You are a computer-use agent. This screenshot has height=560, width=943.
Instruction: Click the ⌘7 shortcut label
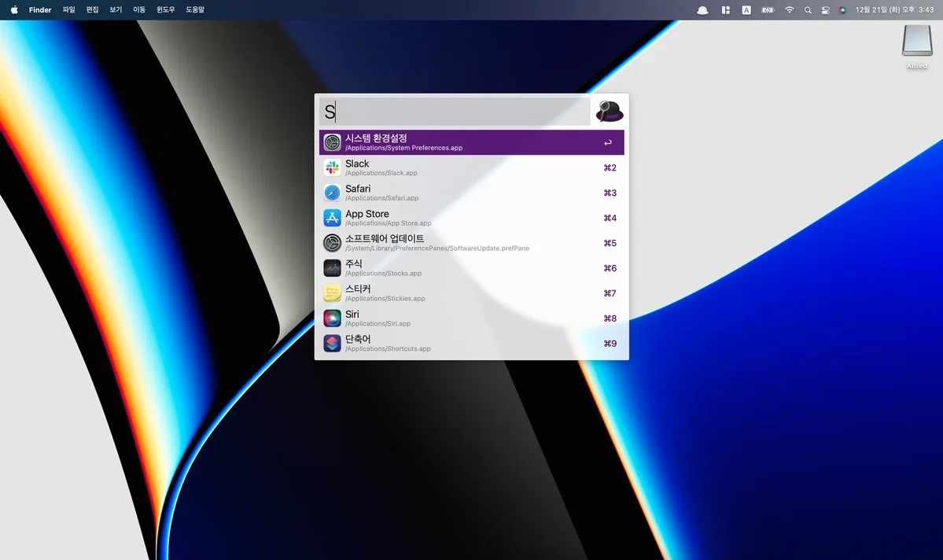pos(610,293)
